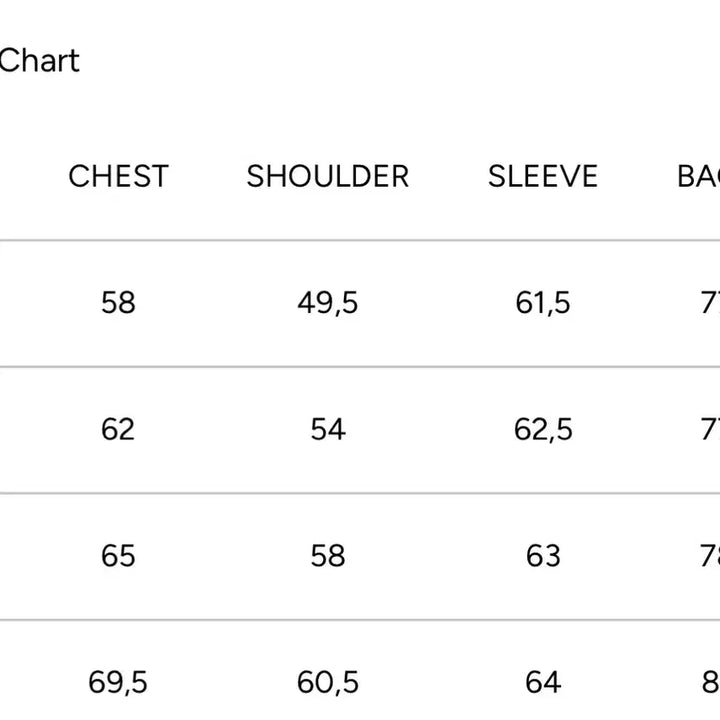Click the shoulder value 60,5
720x720 pixels.
328,682
